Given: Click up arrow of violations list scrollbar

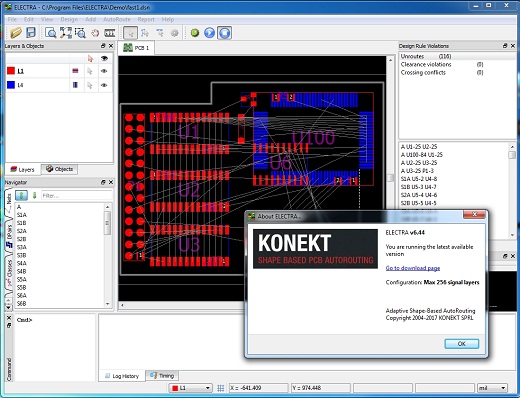Looking at the screenshot, I should (x=512, y=146).
